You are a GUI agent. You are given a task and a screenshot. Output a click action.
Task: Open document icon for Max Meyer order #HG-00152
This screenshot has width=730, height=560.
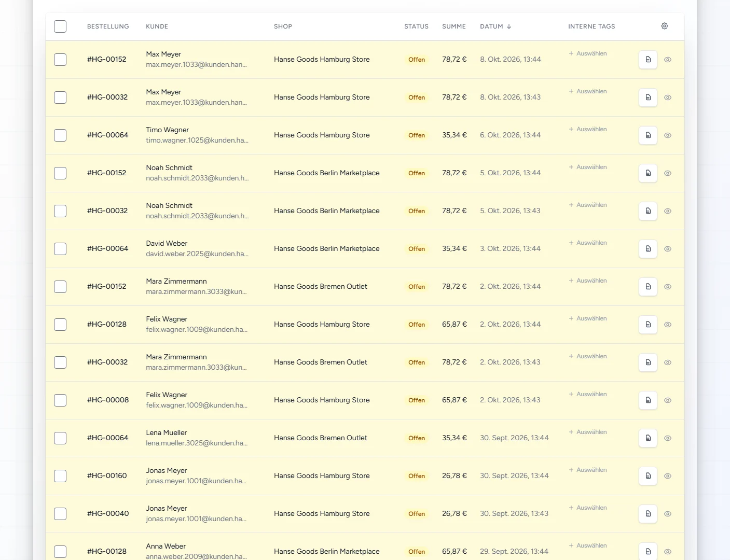(648, 60)
